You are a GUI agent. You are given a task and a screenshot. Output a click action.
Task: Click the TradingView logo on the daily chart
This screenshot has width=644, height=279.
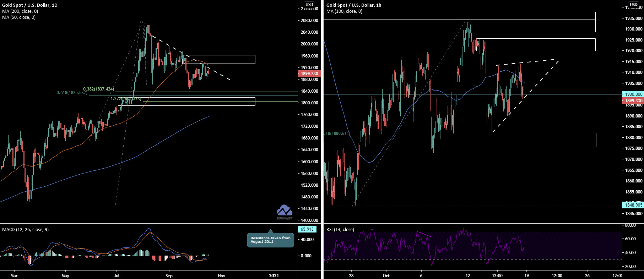click(x=285, y=212)
